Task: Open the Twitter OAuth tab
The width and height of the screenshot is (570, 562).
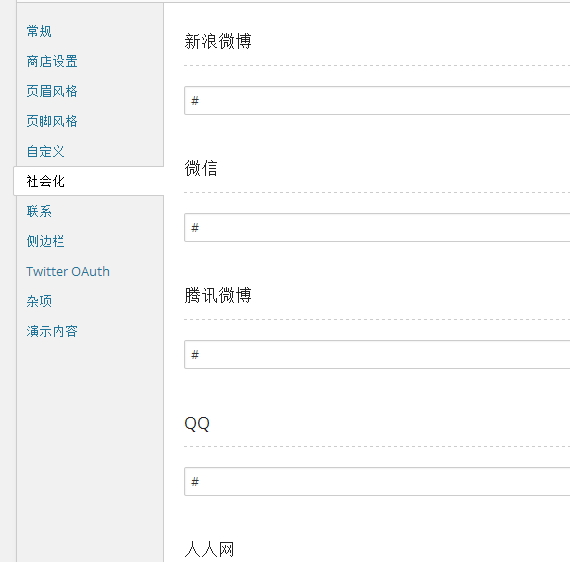Action: tap(68, 271)
